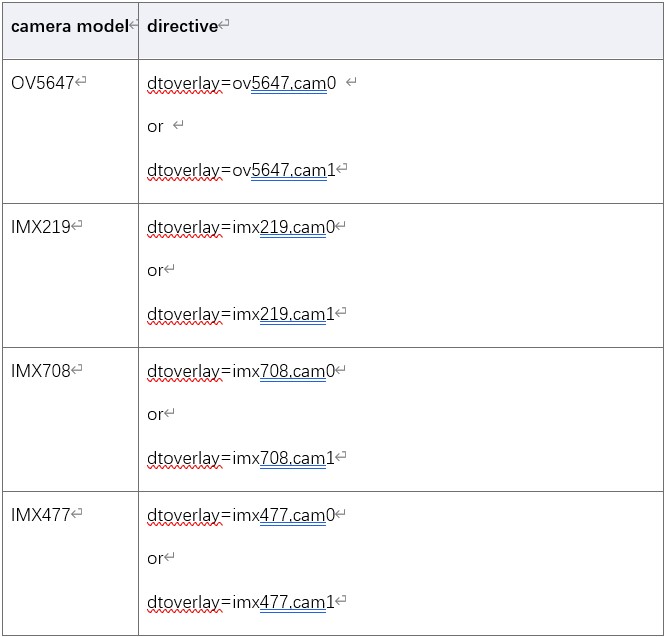This screenshot has width=665, height=637.
Task: Click the underlined "477.cam" in the last directive
Action: pyautogui.click(x=292, y=602)
